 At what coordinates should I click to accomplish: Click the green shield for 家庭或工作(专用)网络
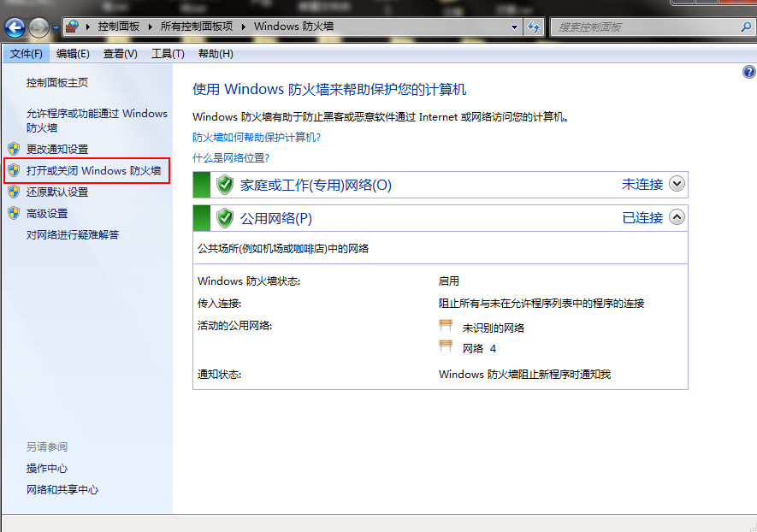[x=223, y=184]
